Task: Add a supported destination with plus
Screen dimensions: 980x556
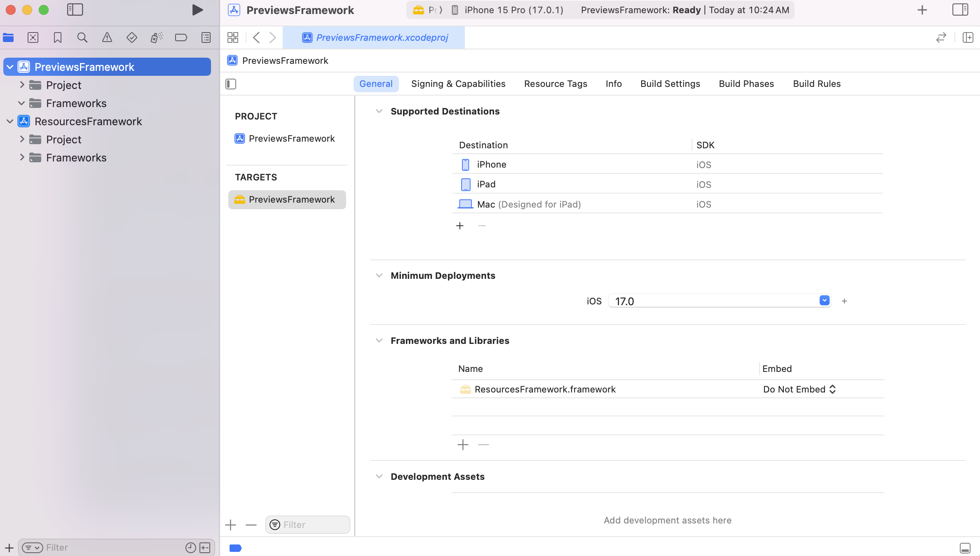Action: [460, 226]
